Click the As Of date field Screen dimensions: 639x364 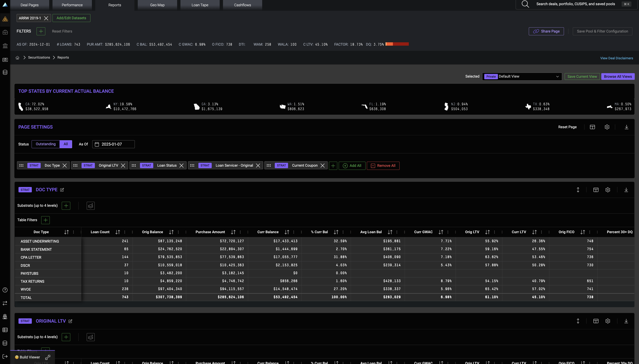coord(113,144)
